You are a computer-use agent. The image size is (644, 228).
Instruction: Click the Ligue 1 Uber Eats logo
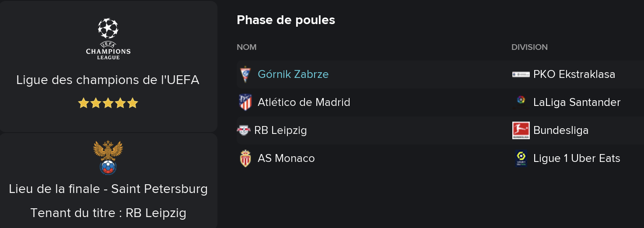[x=521, y=158]
